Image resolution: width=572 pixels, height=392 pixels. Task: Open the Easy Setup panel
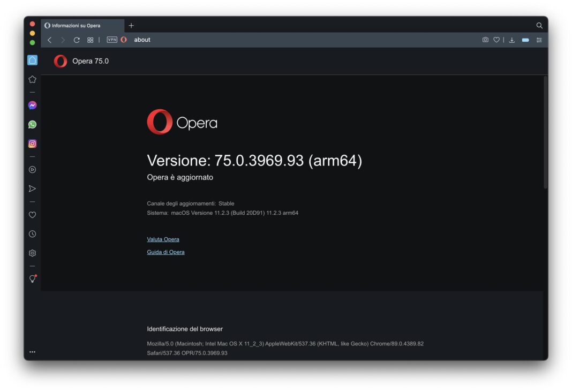(x=539, y=40)
